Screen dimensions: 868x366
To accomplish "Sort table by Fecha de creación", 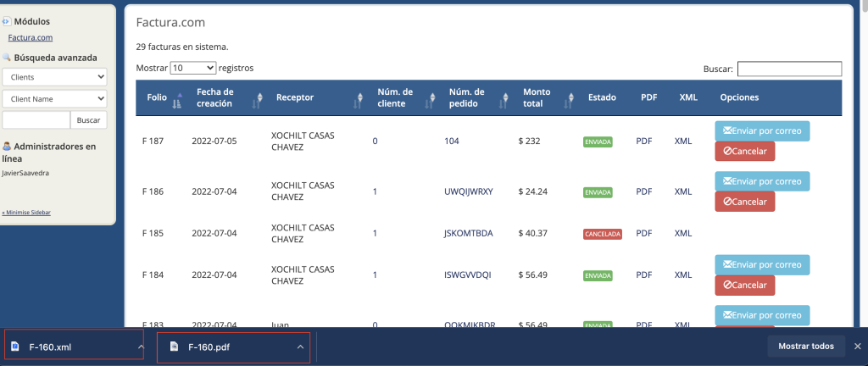I will pos(225,98).
